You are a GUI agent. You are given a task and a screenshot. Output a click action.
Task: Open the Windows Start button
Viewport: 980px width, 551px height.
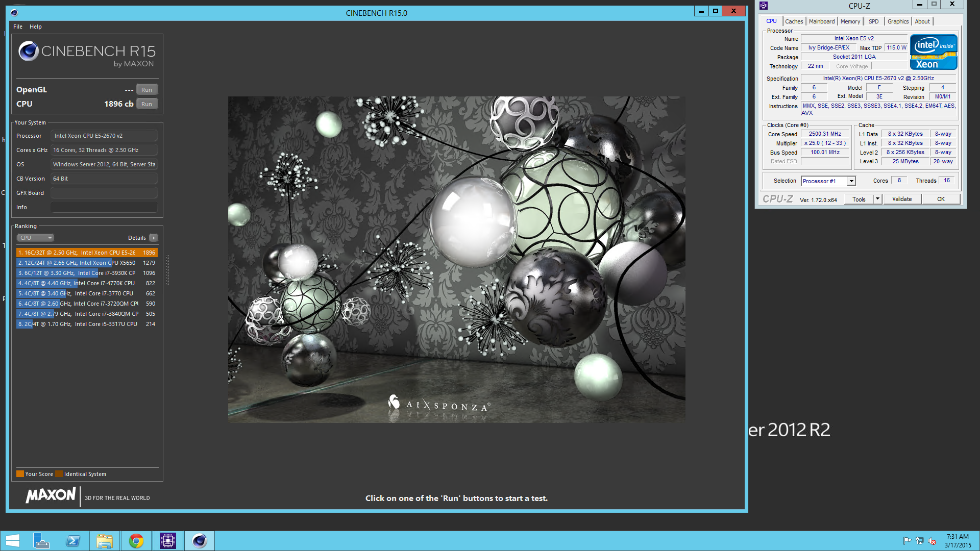click(x=13, y=541)
